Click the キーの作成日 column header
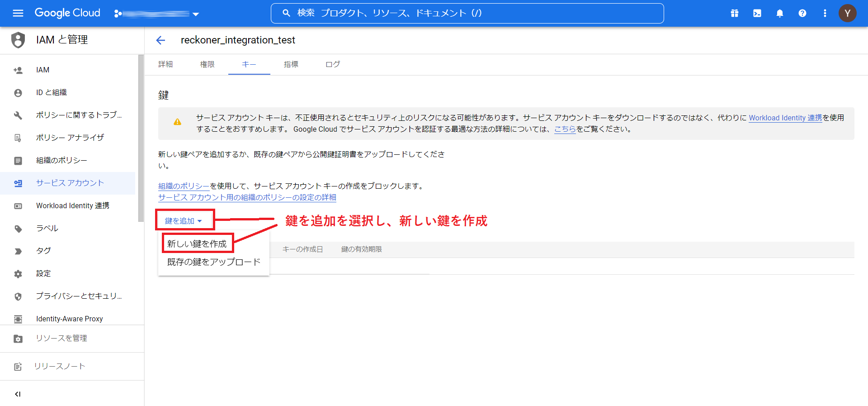This screenshot has height=406, width=868. click(x=302, y=249)
